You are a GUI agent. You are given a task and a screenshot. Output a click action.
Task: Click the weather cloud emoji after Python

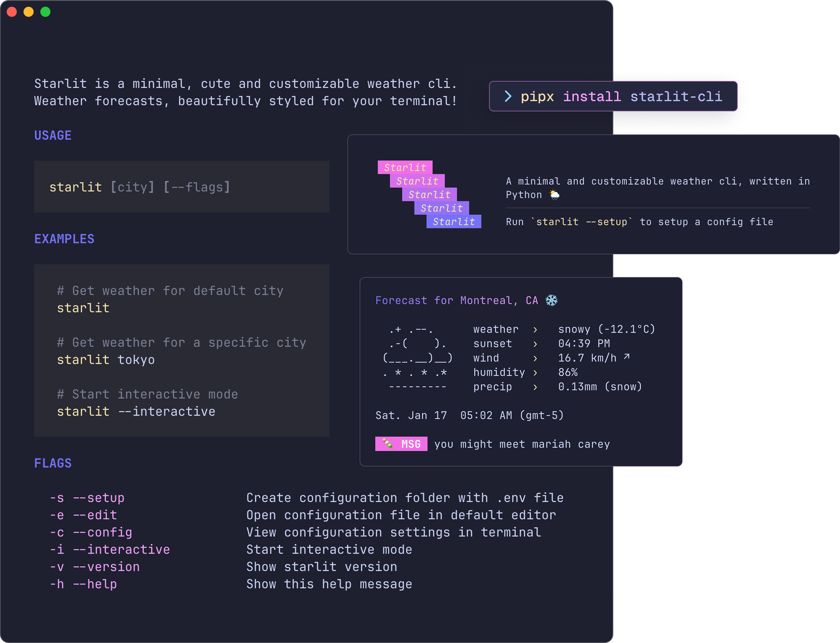[x=555, y=195]
